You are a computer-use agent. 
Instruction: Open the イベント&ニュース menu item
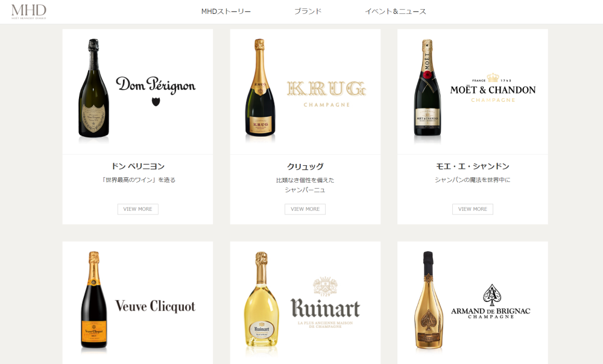click(396, 11)
